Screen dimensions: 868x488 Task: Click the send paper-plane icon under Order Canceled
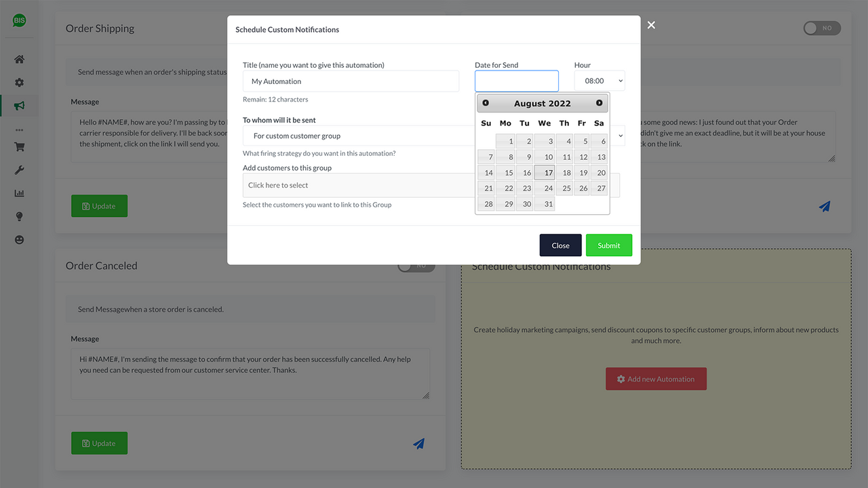pyautogui.click(x=419, y=443)
